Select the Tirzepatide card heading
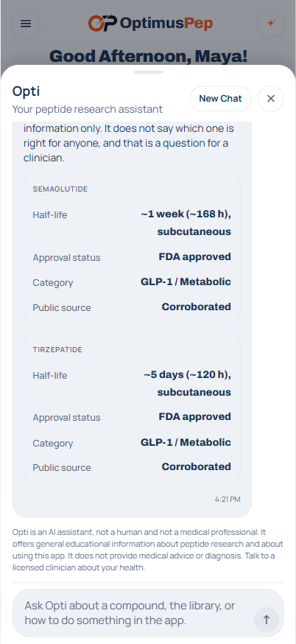This screenshot has width=296, height=644. tap(57, 349)
